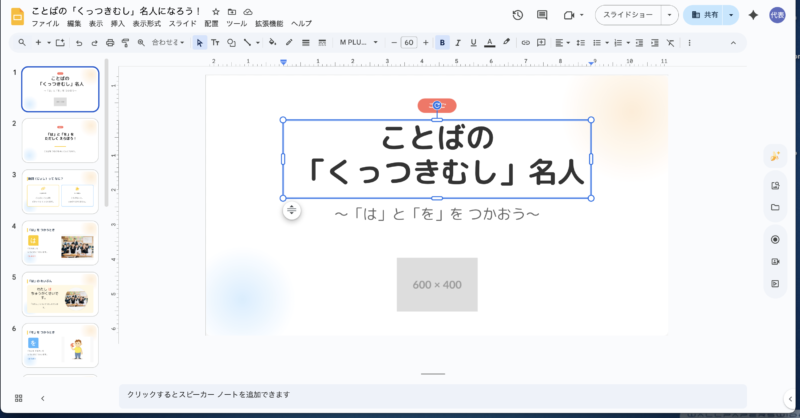Click the undo arrow icon
Screen dimensions: 800x418
(80, 43)
